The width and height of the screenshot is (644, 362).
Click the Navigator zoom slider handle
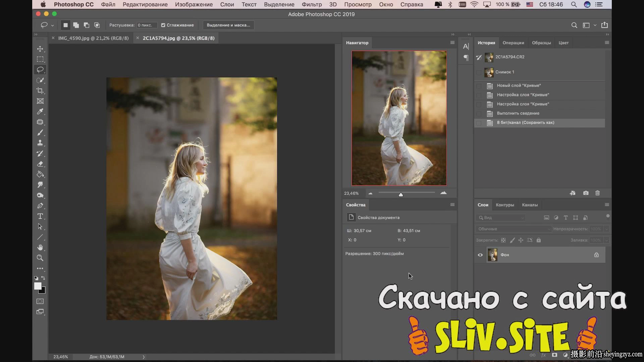tap(400, 194)
